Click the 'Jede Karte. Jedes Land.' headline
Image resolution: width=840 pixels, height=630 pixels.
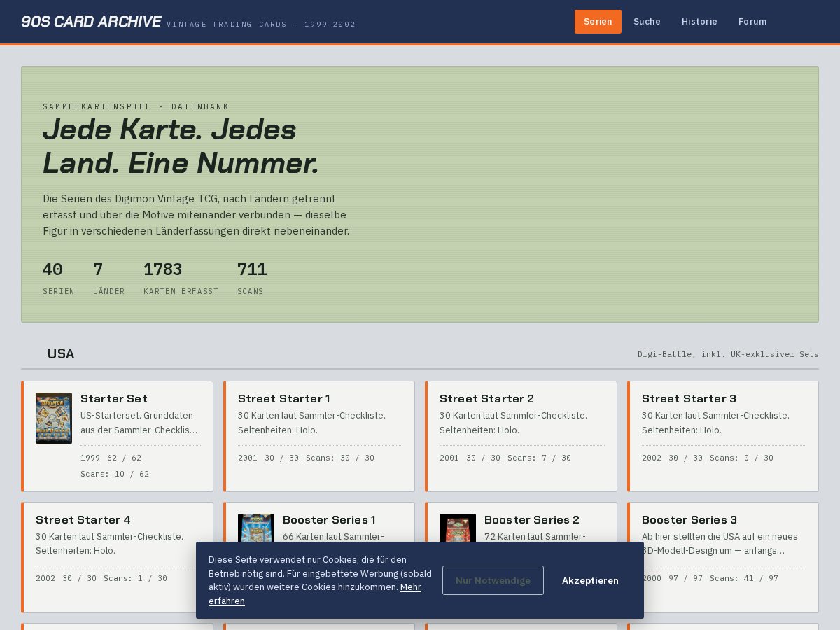181,146
